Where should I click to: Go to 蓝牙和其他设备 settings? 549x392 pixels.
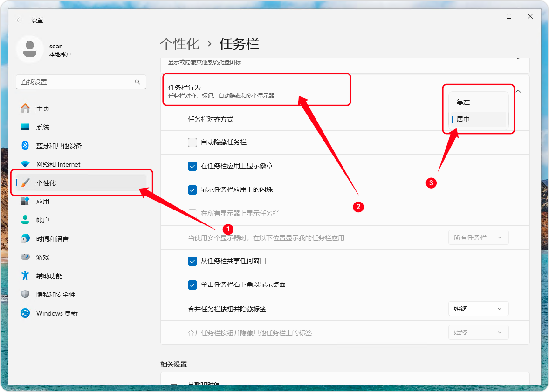(81, 145)
